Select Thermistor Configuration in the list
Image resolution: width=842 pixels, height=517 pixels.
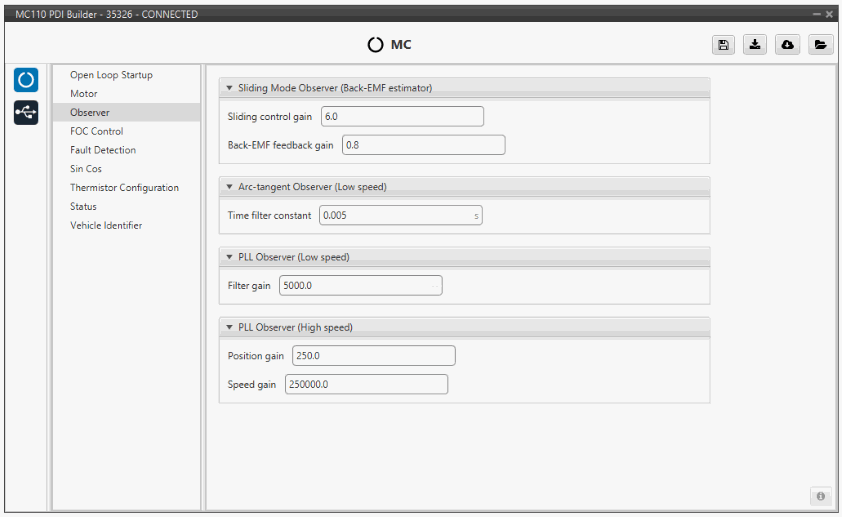[124, 188]
